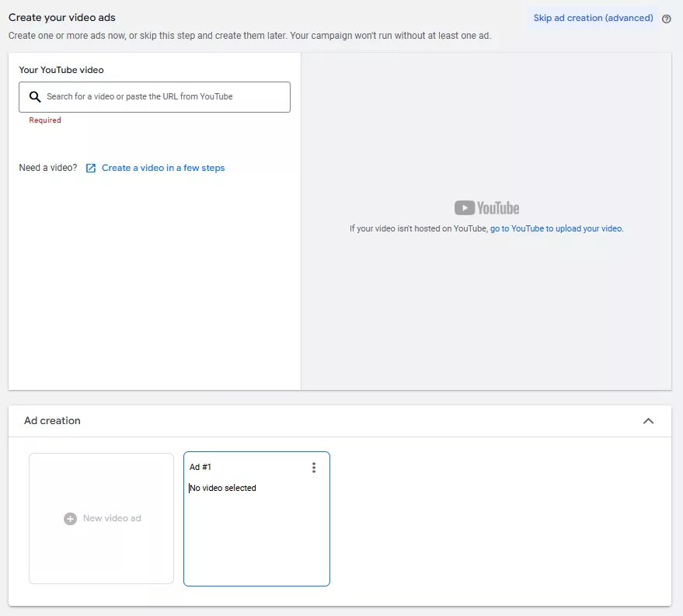This screenshot has height=616, width=683.
Task: Click the No video selected text
Action: [223, 488]
